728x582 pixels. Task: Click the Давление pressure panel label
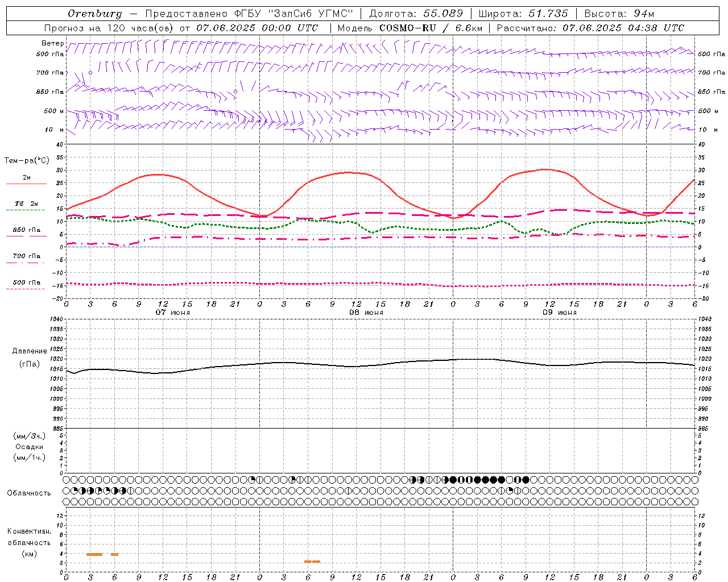click(x=29, y=351)
